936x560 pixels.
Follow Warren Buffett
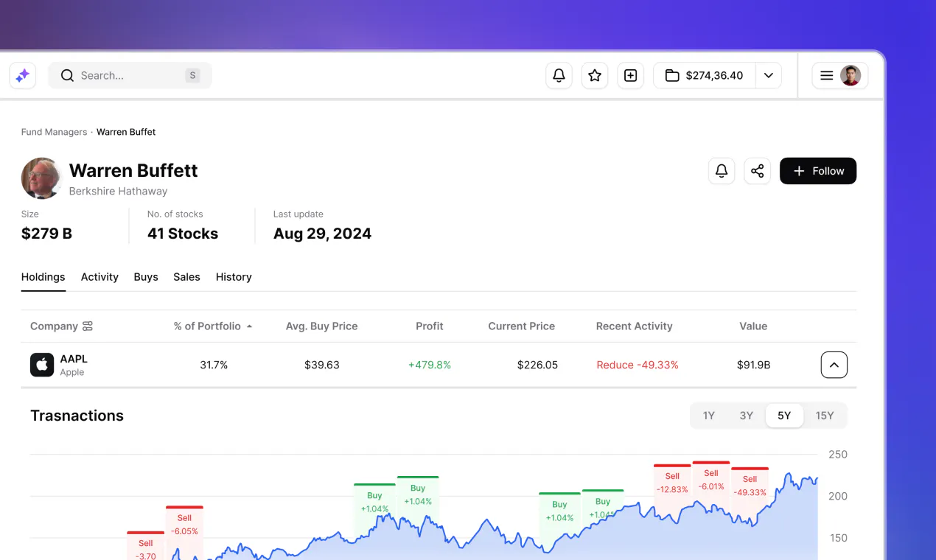818,171
